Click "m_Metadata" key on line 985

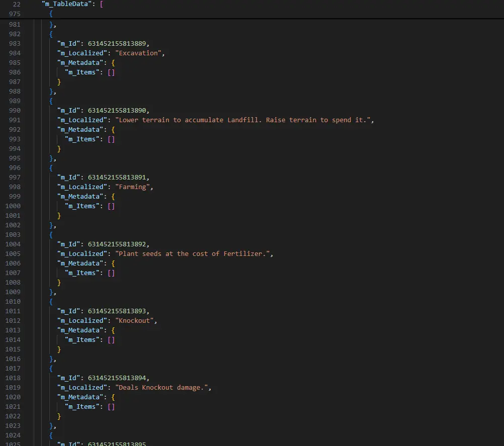click(x=80, y=63)
